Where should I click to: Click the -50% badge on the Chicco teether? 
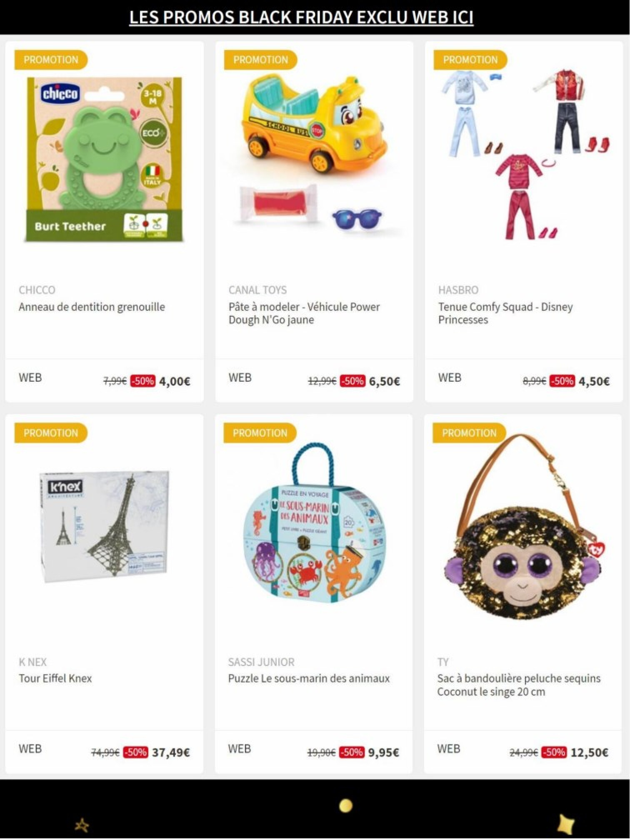142,381
